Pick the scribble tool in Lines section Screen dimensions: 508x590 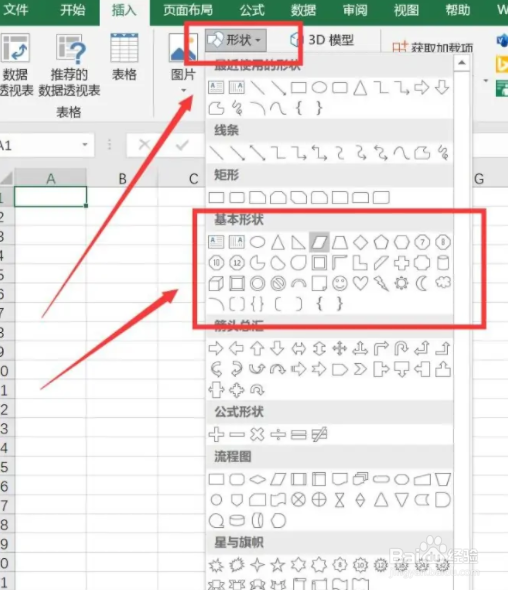[443, 153]
